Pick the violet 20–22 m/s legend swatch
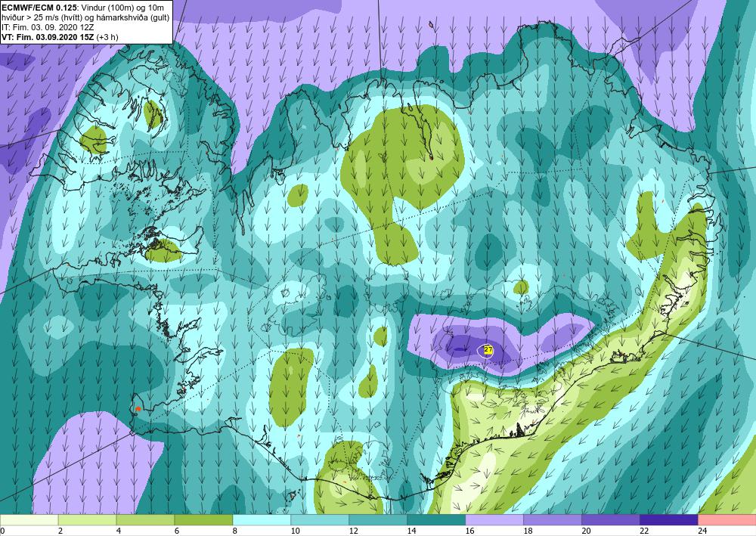 (x=610, y=520)
